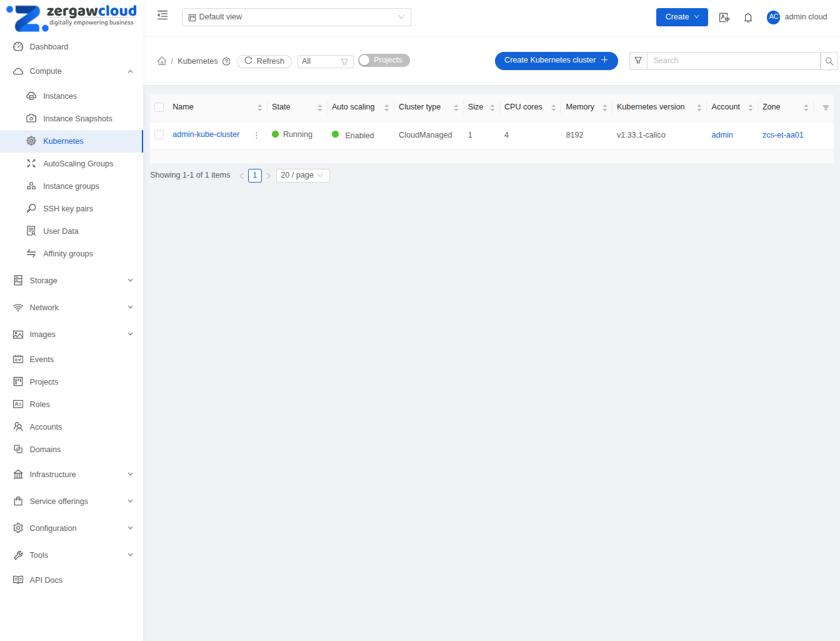Check the admin-kube-cluster row checkbox
The height and width of the screenshot is (641, 840).
click(158, 134)
